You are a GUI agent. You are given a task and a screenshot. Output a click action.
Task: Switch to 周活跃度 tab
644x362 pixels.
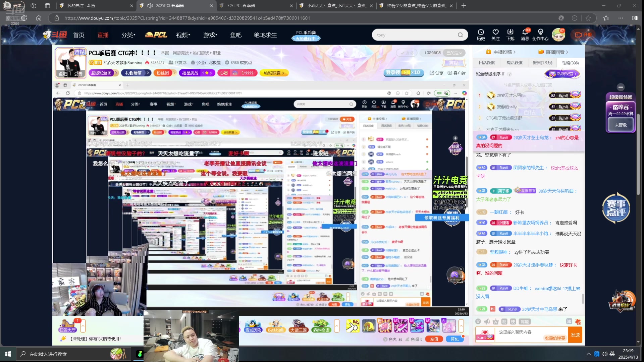pyautogui.click(x=515, y=63)
